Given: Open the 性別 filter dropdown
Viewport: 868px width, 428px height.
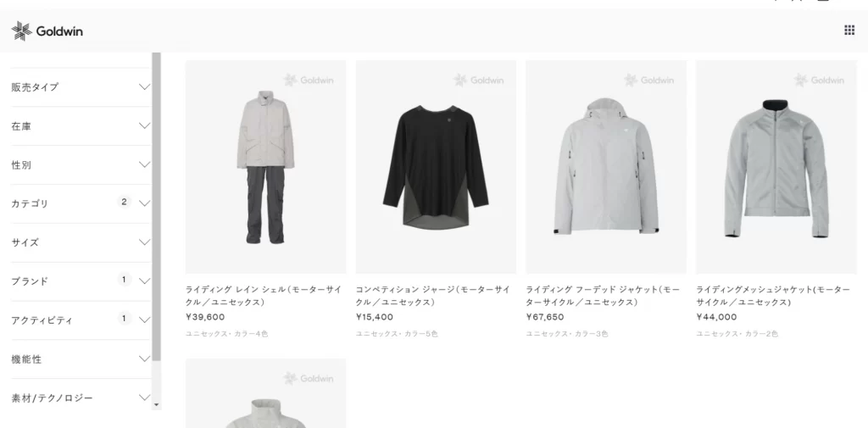Looking at the screenshot, I should pyautogui.click(x=81, y=165).
